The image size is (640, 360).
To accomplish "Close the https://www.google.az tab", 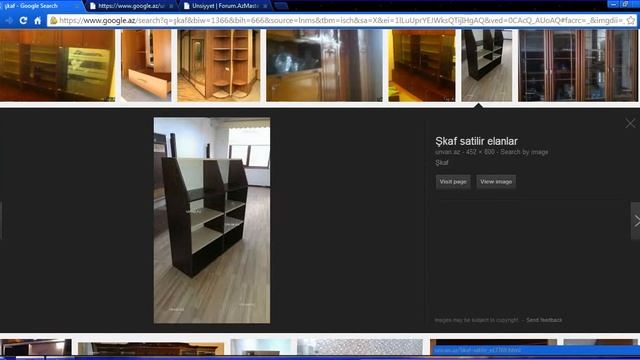I will [x=171, y=6].
